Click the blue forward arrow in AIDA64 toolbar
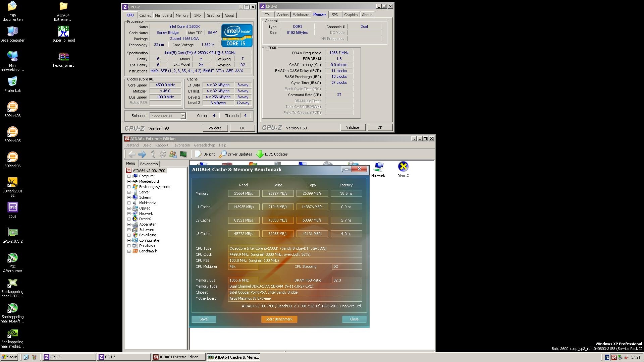The width and height of the screenshot is (644, 362). (x=142, y=154)
